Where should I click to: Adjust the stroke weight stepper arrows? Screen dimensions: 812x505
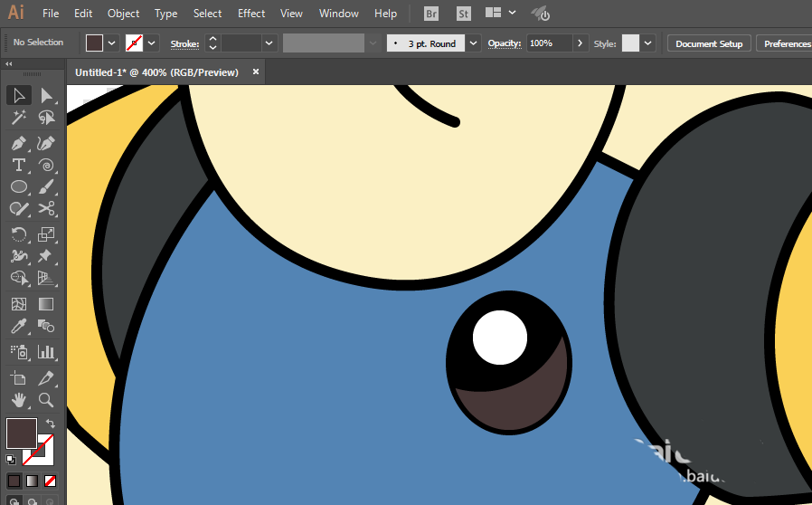212,43
